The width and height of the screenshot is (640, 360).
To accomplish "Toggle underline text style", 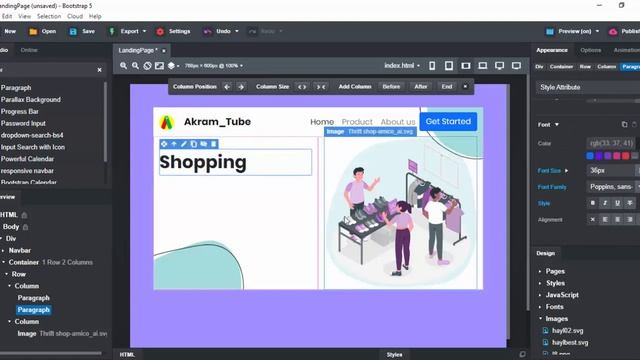I will coord(617,203).
